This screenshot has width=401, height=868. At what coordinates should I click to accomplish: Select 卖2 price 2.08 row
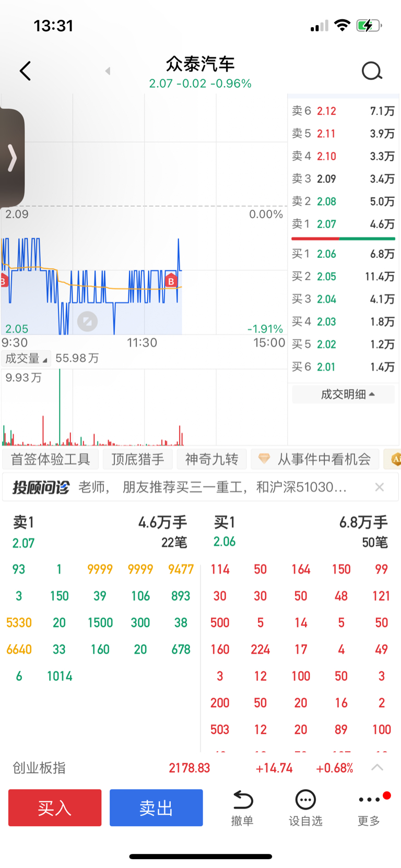[x=343, y=201]
